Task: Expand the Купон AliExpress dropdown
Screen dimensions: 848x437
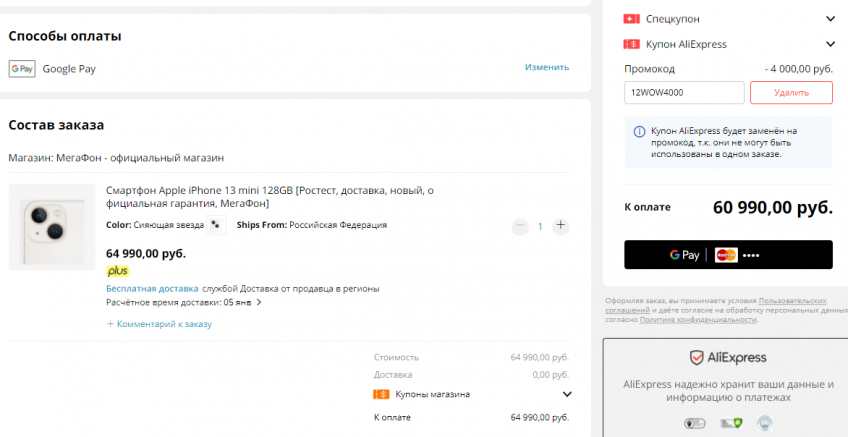Action: coord(830,44)
